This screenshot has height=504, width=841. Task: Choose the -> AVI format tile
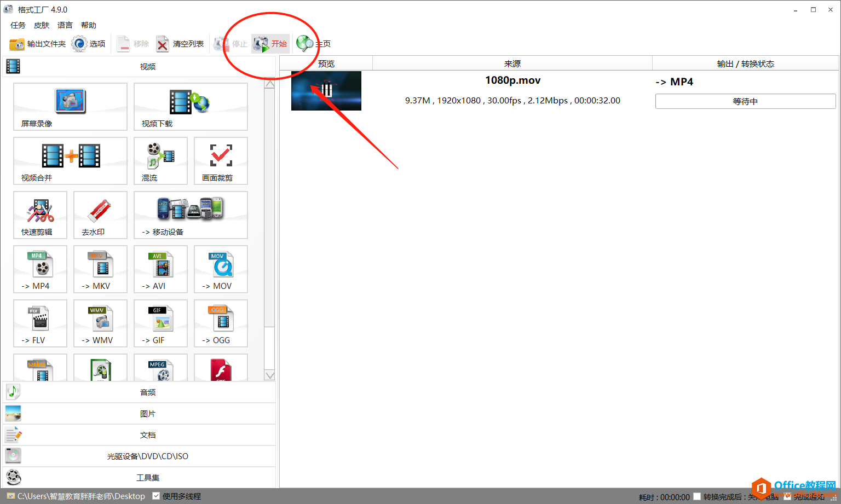(x=160, y=269)
